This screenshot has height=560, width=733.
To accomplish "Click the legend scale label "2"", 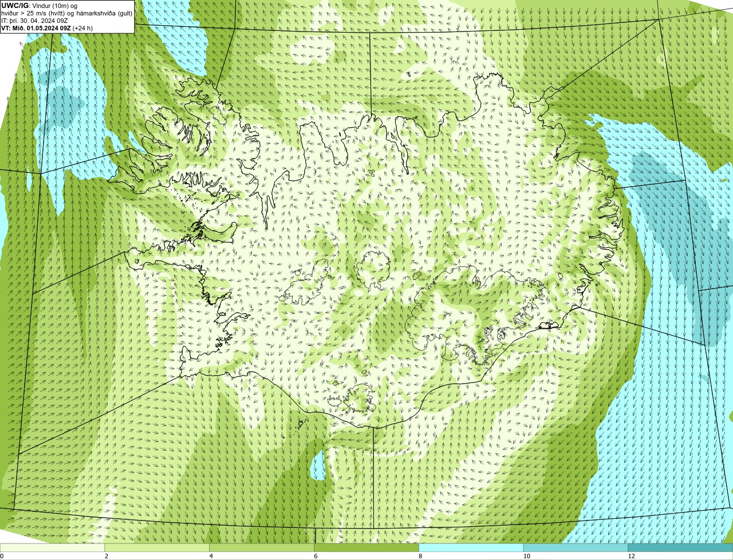I will pyautogui.click(x=106, y=556).
